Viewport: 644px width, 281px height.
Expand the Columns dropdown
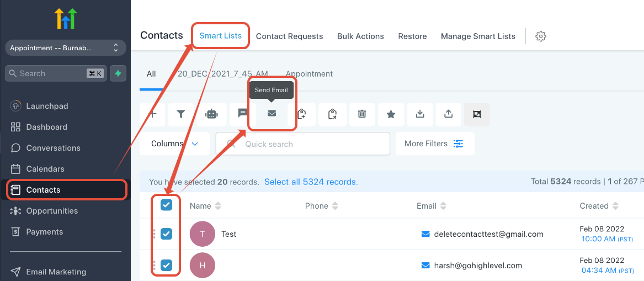click(174, 144)
